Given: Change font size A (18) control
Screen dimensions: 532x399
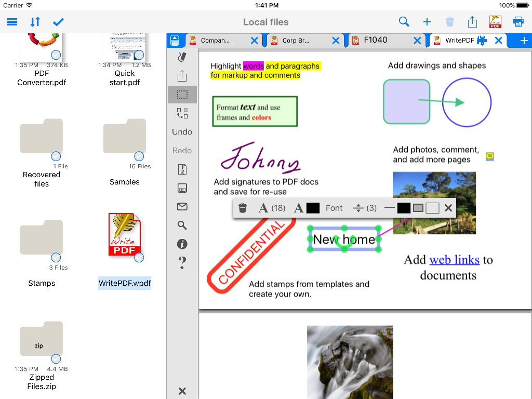Looking at the screenshot, I should pos(272,208).
